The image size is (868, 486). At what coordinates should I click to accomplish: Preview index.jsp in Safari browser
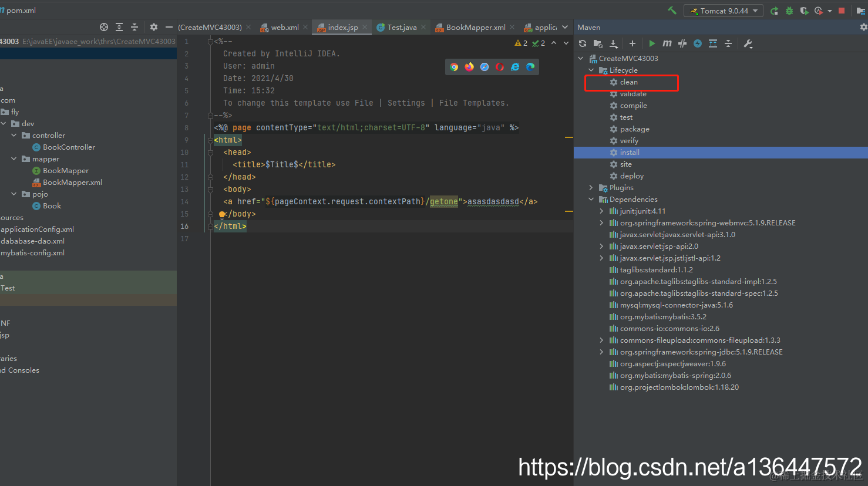tap(485, 67)
